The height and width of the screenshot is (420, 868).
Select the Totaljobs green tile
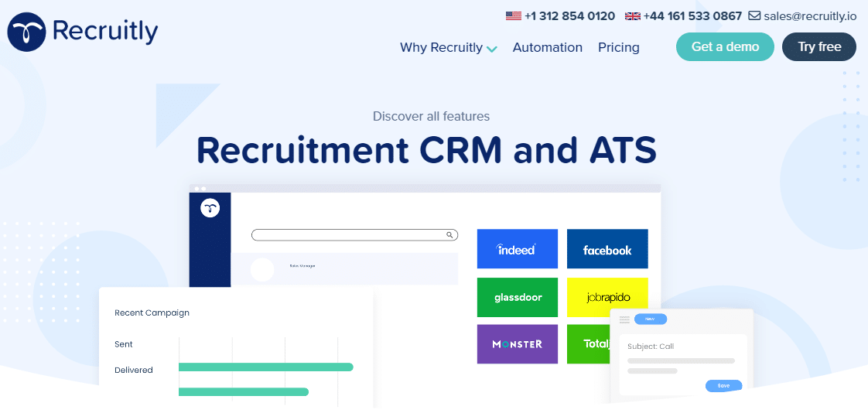[589, 343]
